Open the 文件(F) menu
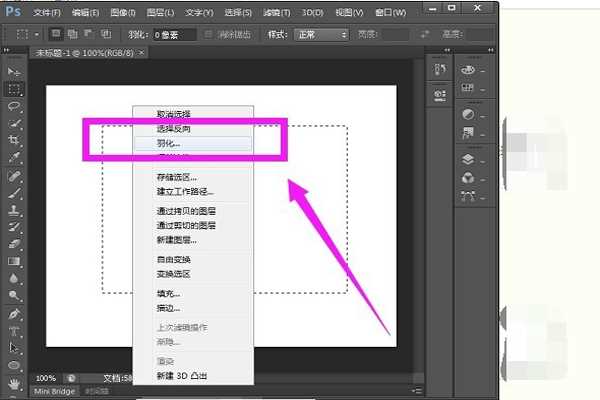 point(47,13)
